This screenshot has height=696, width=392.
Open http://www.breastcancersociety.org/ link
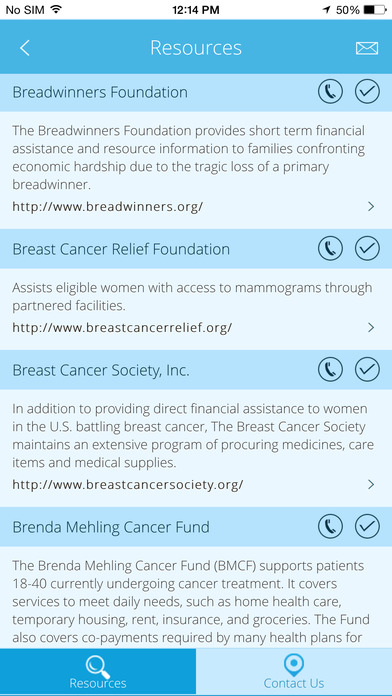tap(128, 484)
